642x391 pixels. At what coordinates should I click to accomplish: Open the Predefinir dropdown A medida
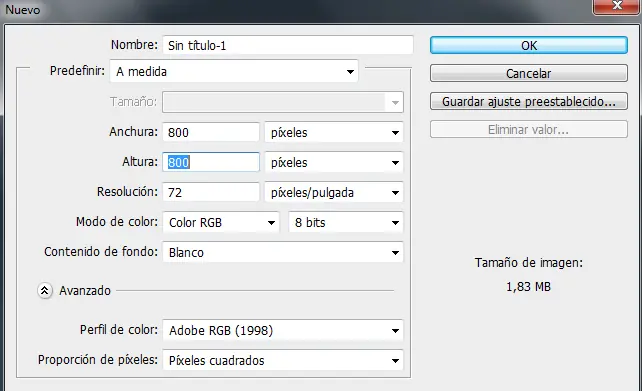tap(234, 71)
